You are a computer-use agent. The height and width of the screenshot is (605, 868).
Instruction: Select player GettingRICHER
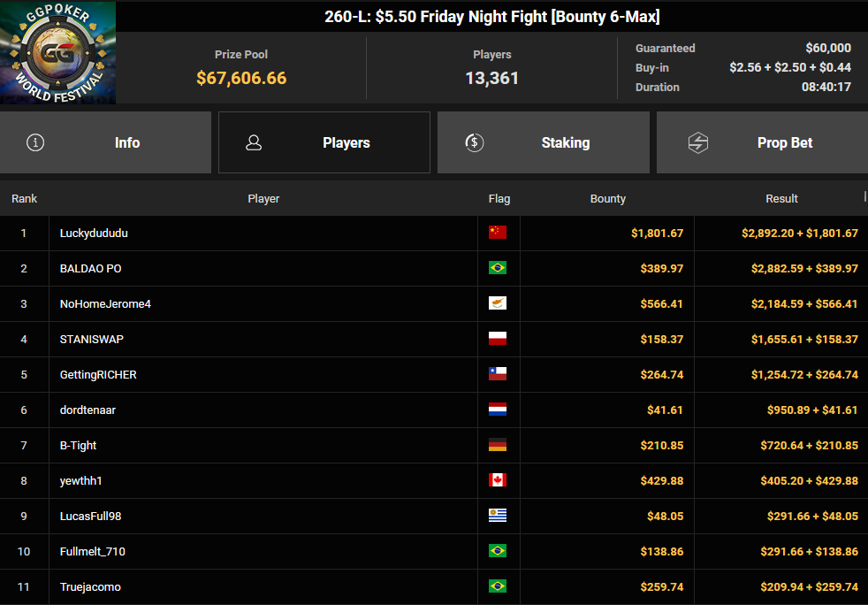pos(98,374)
